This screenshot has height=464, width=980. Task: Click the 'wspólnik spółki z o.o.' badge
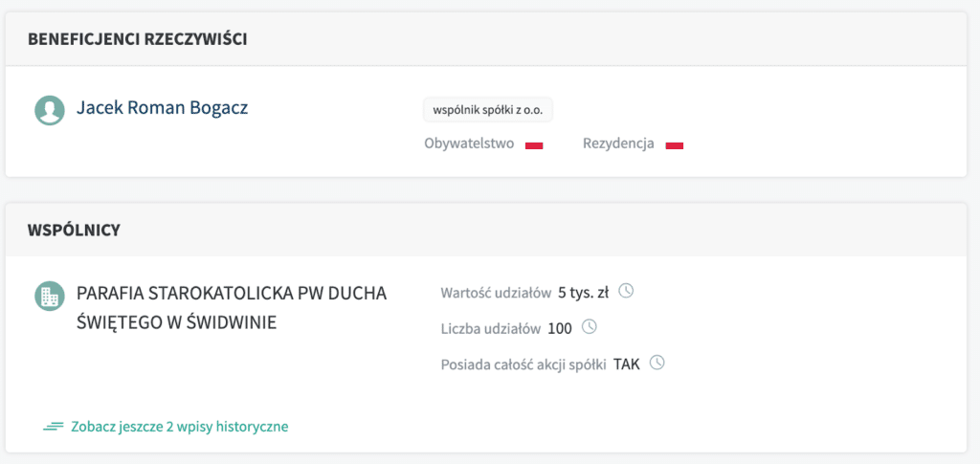pos(488,110)
